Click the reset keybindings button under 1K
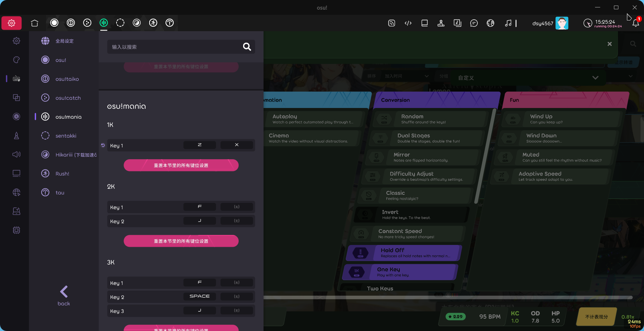Image resolution: width=644 pixels, height=331 pixels. [181, 165]
